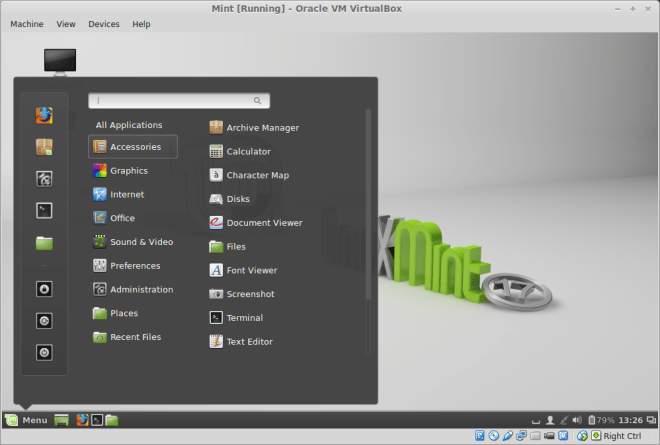The image size is (660, 445).
Task: Click VirtualBox network adapters status icon
Action: (522, 436)
